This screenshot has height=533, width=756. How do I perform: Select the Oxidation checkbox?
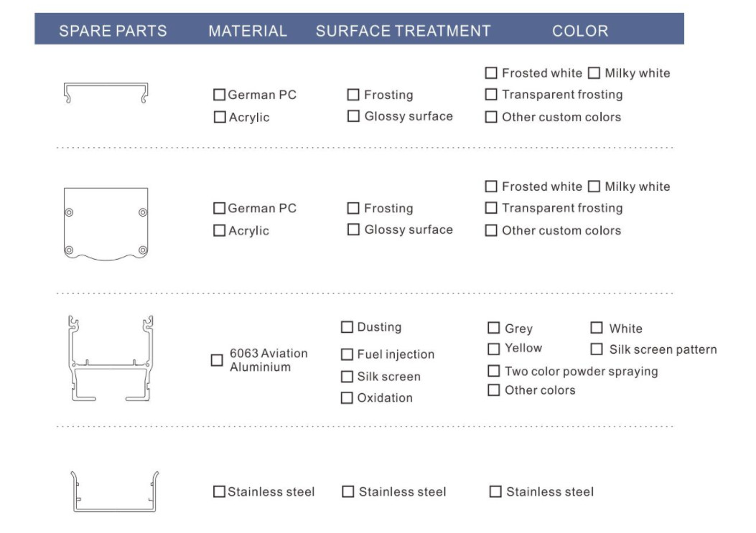coord(347,398)
